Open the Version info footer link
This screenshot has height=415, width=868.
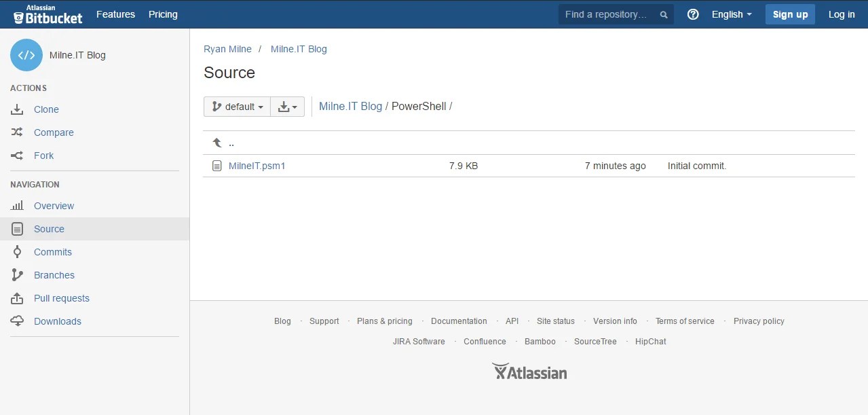[x=615, y=321]
